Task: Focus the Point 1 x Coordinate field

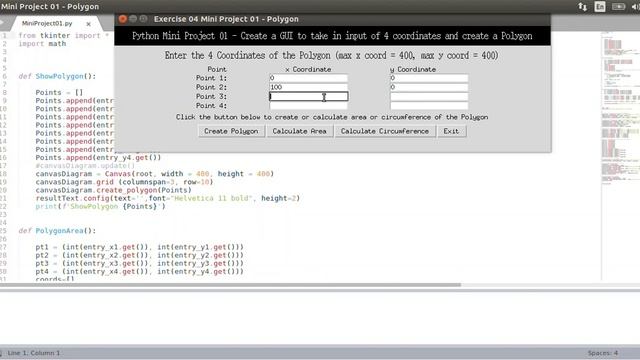Action: pos(308,78)
